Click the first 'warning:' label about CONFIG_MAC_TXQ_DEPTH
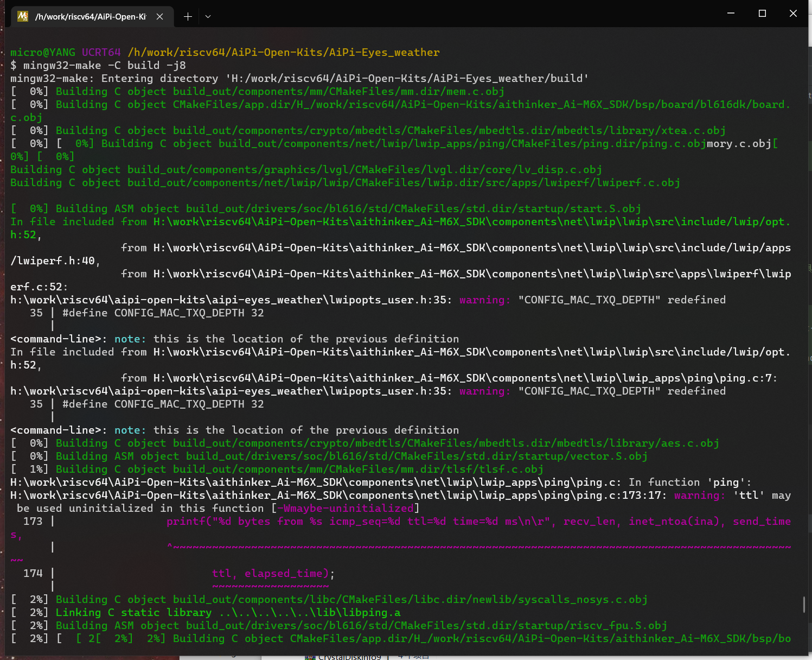 point(485,300)
